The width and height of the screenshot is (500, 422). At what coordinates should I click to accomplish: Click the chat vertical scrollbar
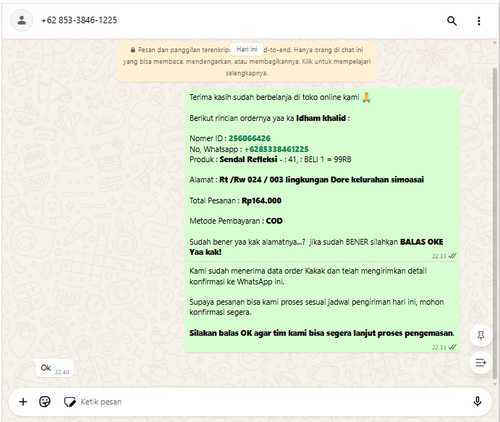(x=495, y=223)
